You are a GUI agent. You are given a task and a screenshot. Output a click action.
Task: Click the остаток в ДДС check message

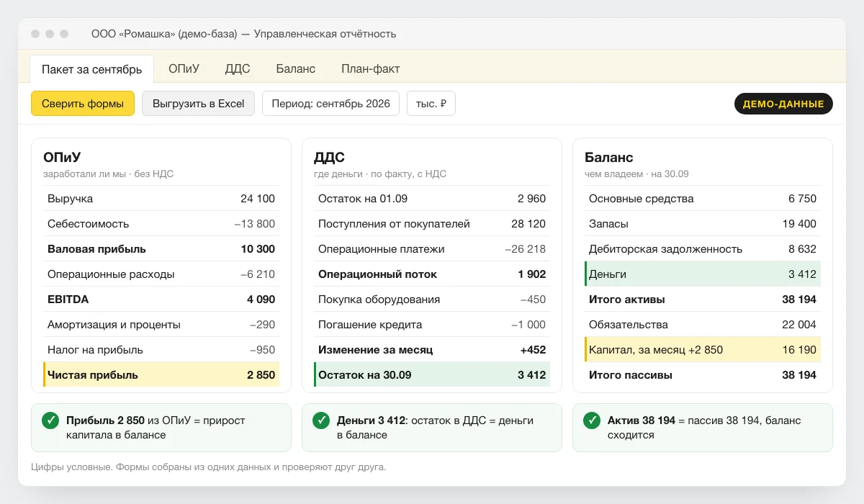[x=432, y=428]
